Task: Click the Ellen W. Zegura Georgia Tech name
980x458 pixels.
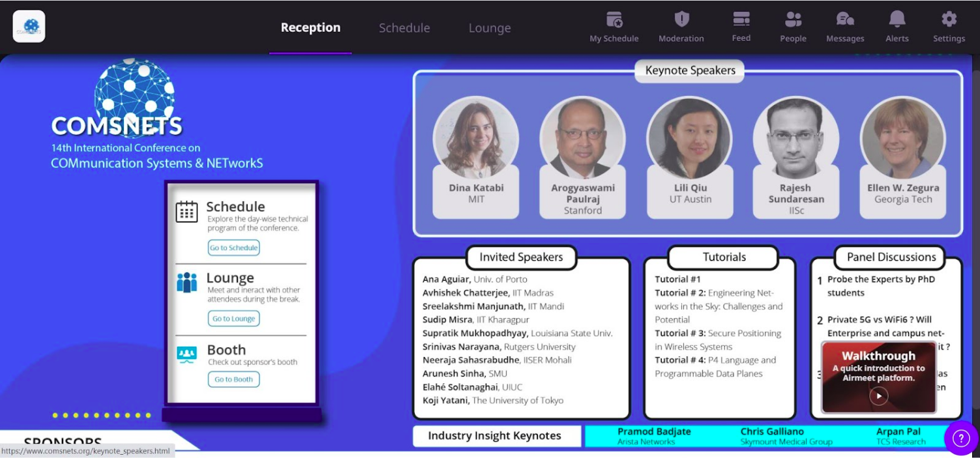Action: point(903,193)
